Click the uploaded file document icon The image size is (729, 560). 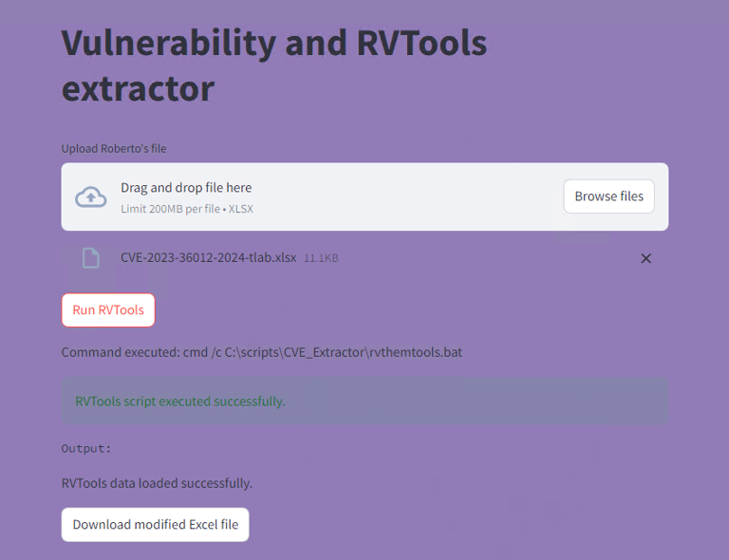tap(91, 258)
